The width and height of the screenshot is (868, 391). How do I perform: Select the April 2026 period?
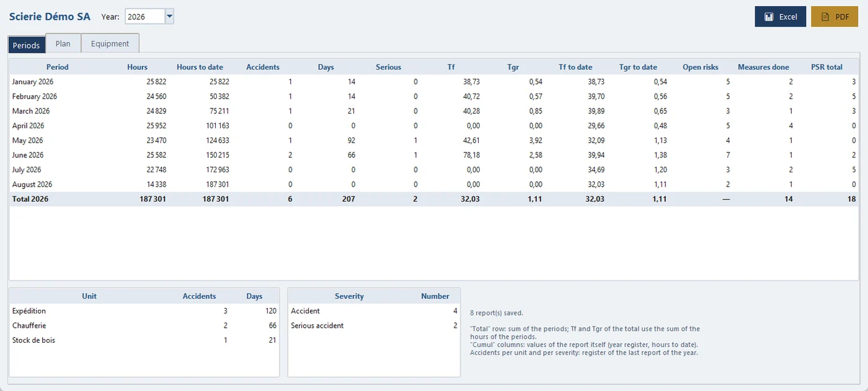tap(433, 126)
